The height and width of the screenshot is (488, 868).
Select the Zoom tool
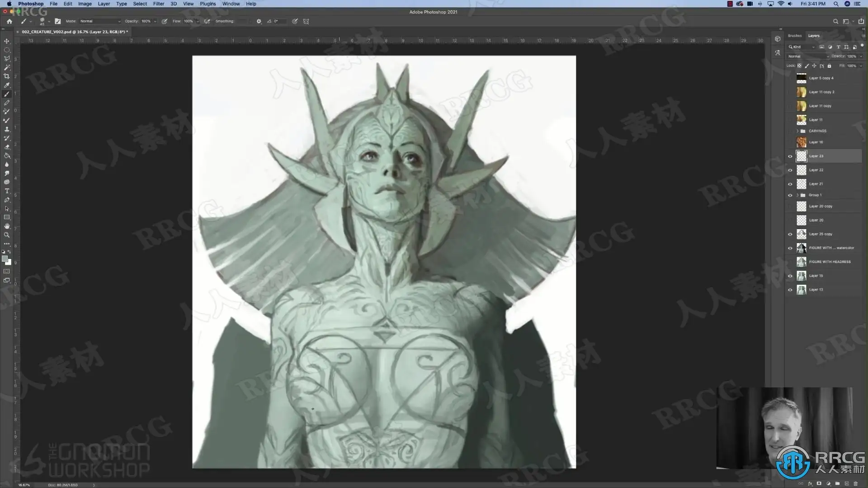coord(7,235)
